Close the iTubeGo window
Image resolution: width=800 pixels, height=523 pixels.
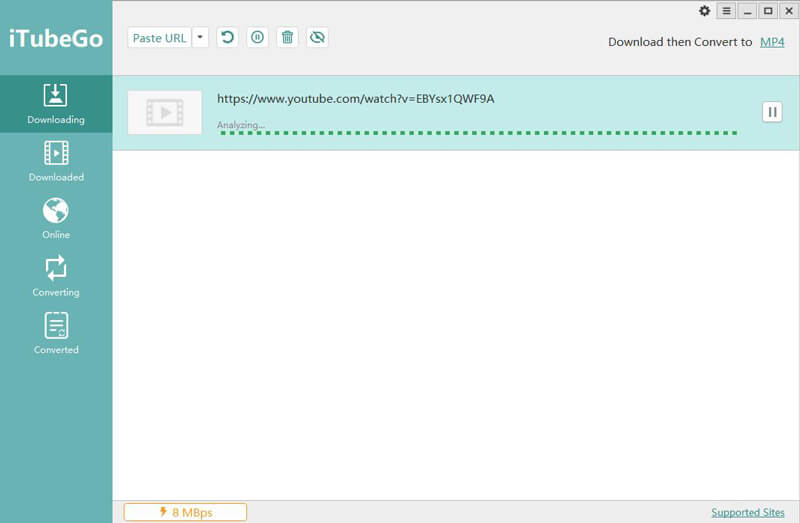coord(789,11)
